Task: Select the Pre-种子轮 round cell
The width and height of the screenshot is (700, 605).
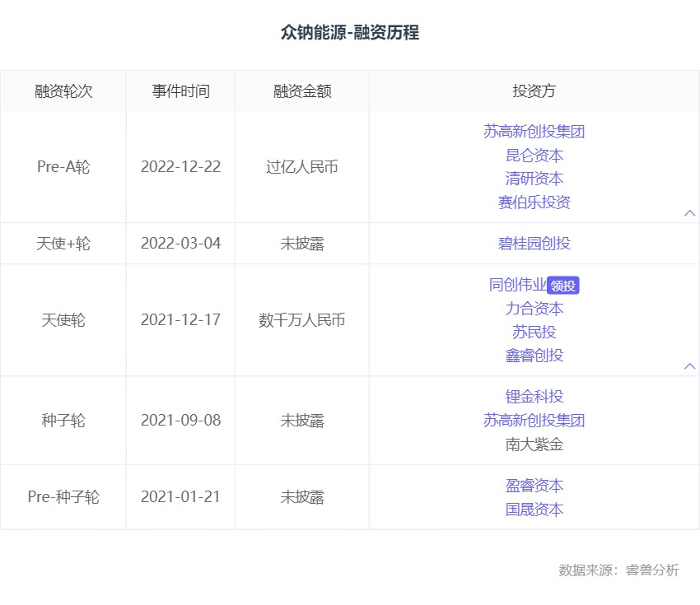Action: (x=63, y=497)
